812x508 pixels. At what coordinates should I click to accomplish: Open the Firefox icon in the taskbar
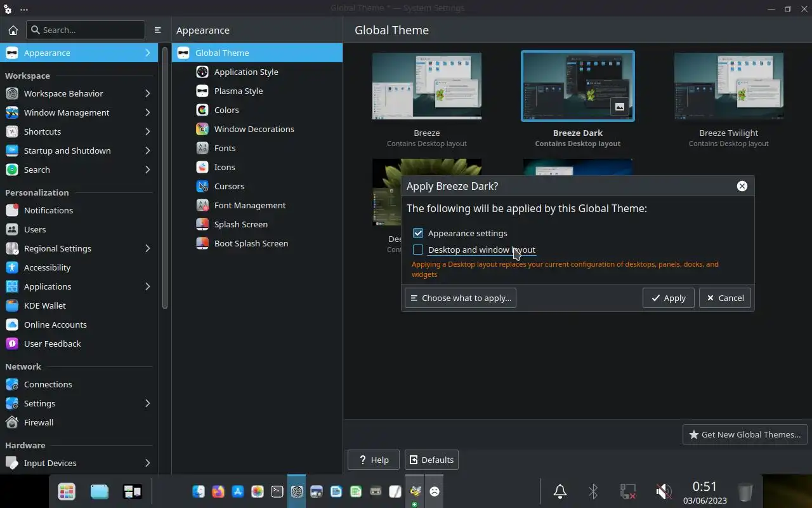218,491
